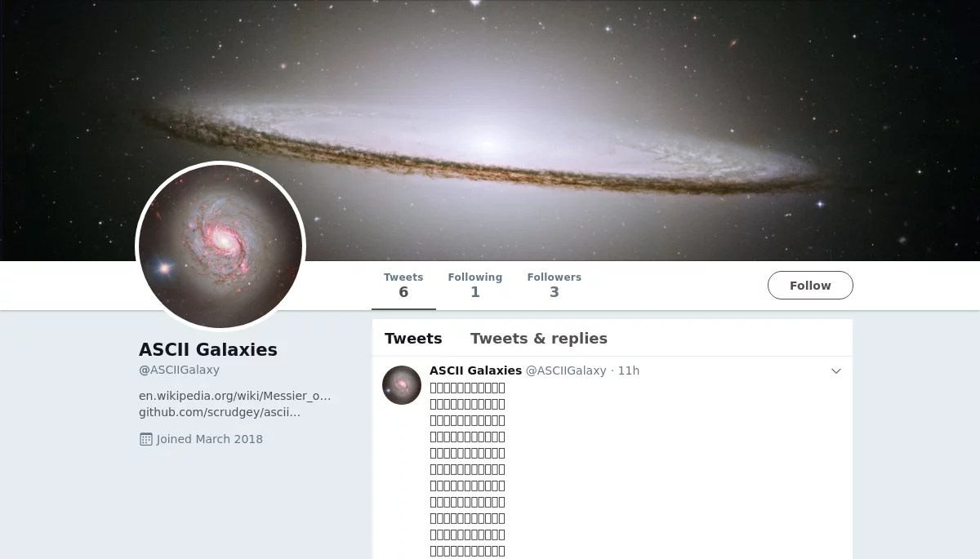Open the github.com/scrudgey link in bio
Screen dimensions: 980x559
point(220,412)
